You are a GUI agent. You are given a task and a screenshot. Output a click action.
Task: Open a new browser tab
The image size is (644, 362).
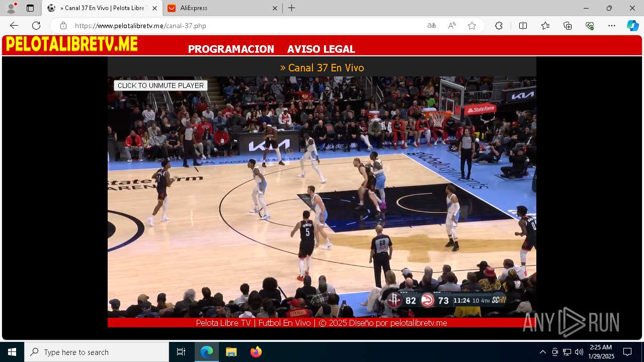(292, 8)
